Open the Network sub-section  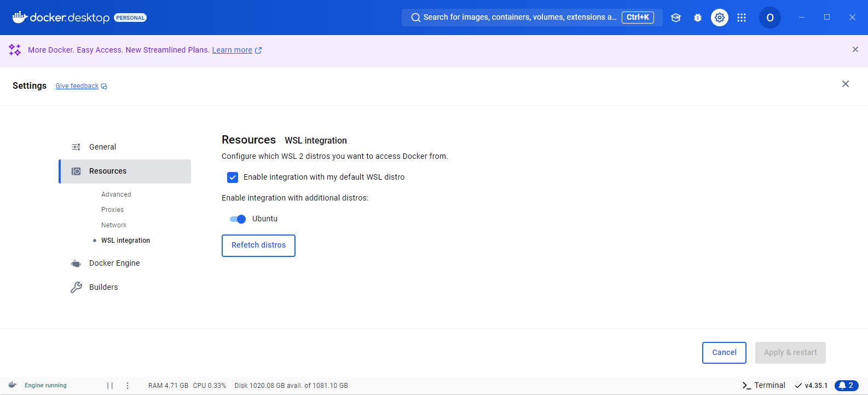pyautogui.click(x=114, y=225)
